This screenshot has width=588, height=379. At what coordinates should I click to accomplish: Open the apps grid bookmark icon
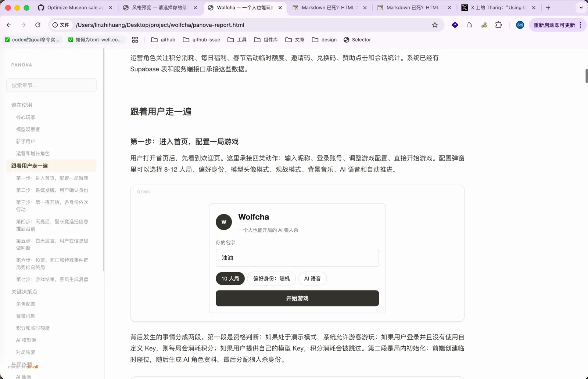135,40
